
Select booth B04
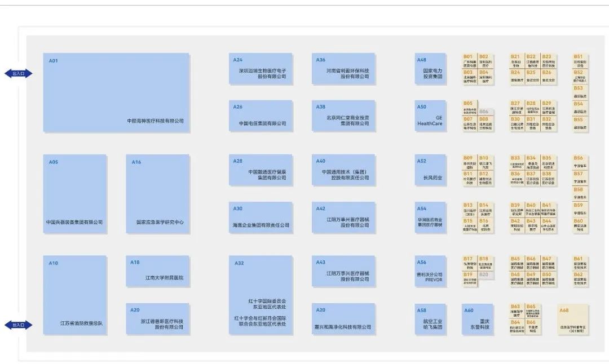click(x=486, y=77)
